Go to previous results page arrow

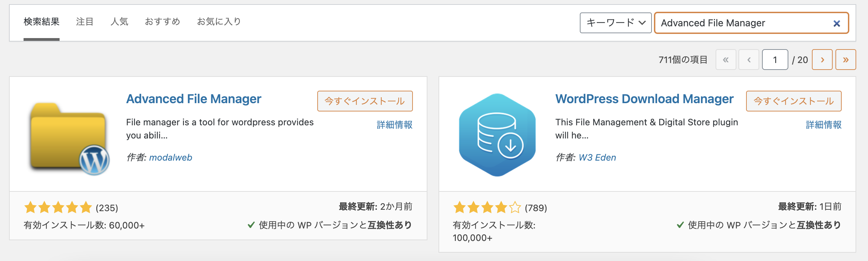click(x=749, y=60)
